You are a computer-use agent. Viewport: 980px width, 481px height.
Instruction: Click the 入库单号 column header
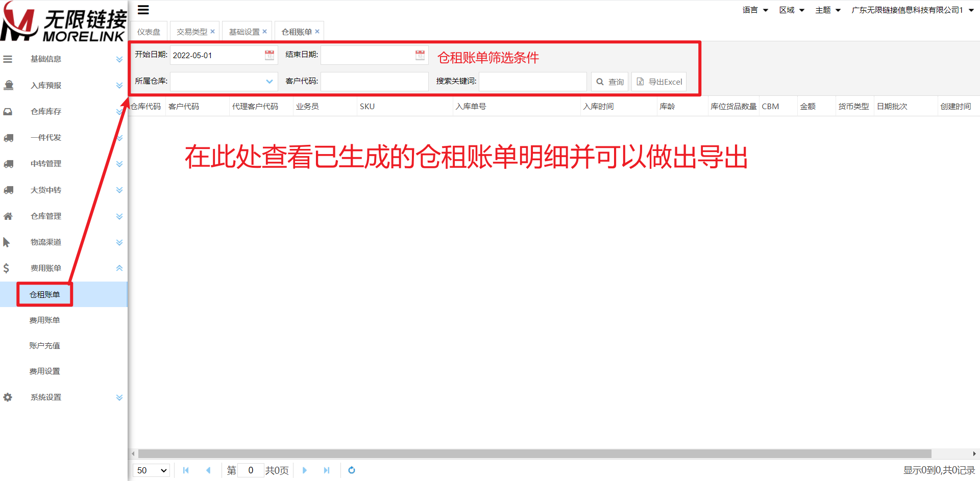517,106
